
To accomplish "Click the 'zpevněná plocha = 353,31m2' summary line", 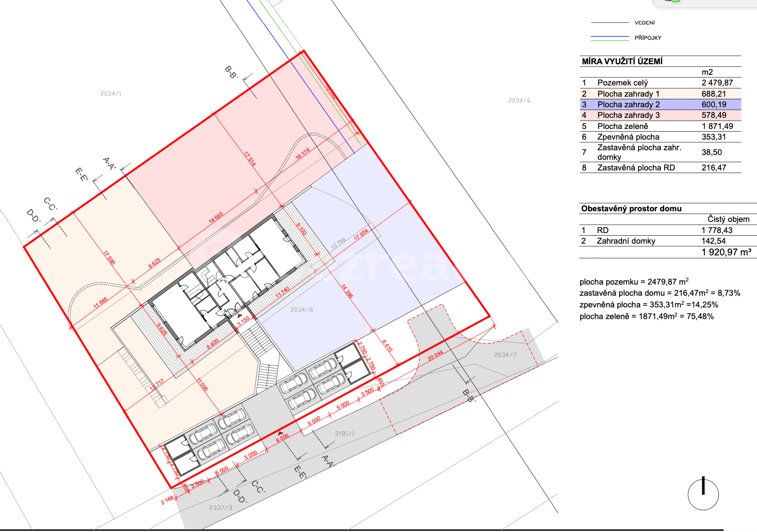I will [x=649, y=305].
